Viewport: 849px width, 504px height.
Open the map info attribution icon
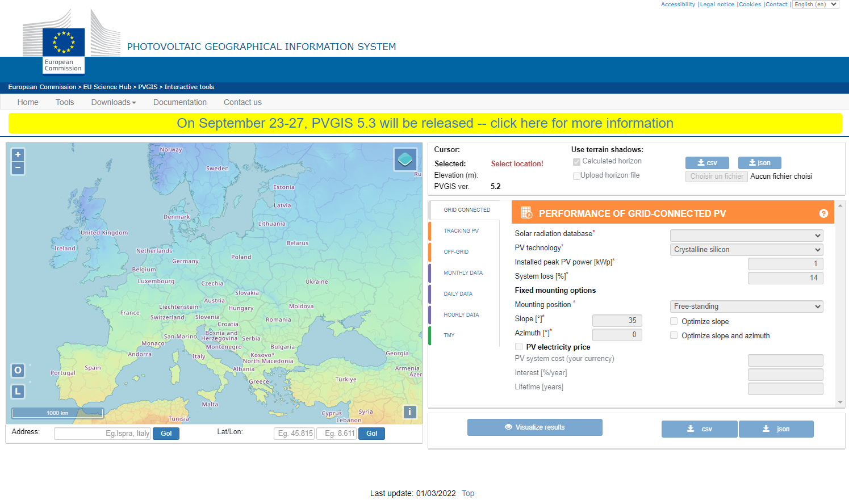409,412
